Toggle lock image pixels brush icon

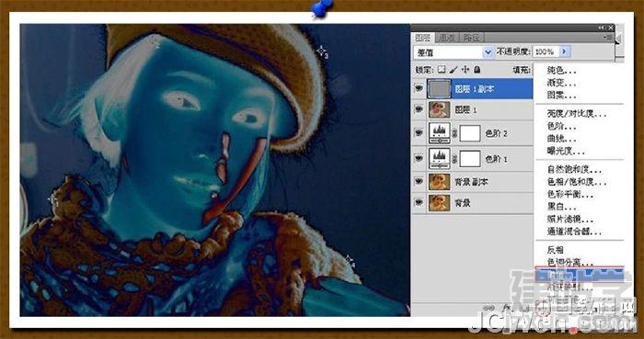point(454,70)
